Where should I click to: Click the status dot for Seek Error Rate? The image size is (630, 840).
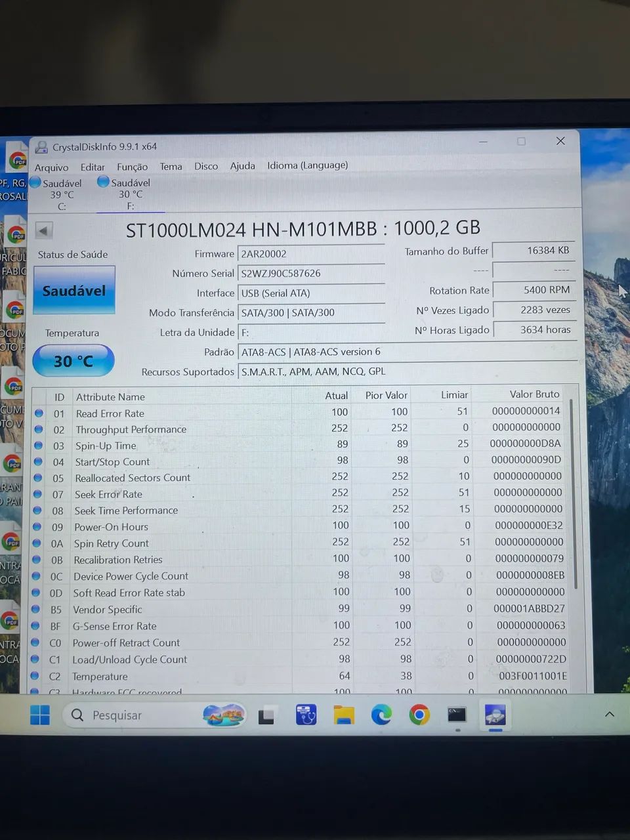[37, 494]
